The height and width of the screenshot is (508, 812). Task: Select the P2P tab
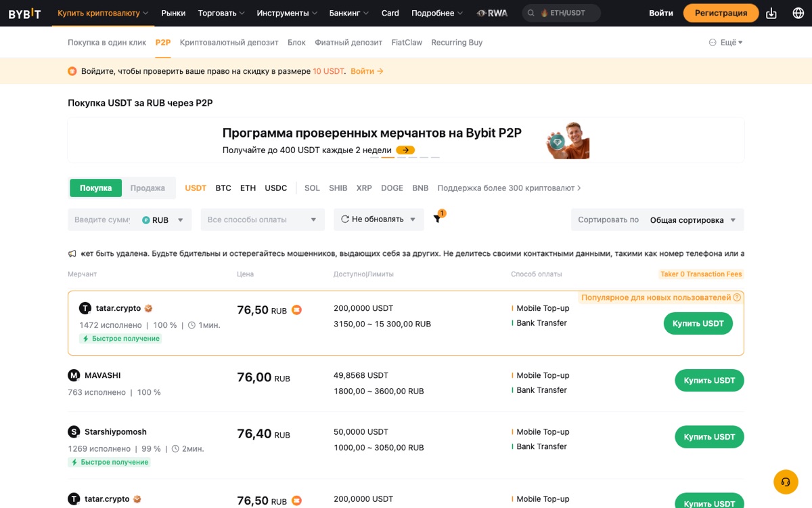(163, 43)
